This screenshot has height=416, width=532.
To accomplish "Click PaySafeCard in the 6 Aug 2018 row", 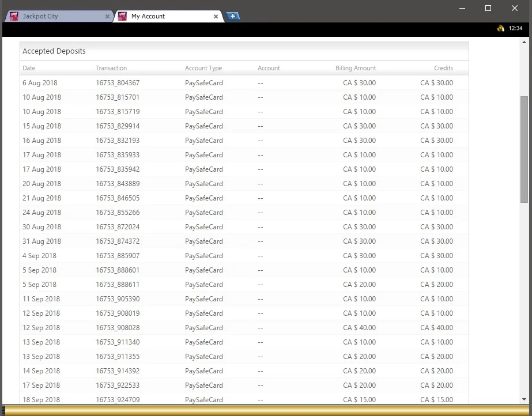I will point(203,83).
